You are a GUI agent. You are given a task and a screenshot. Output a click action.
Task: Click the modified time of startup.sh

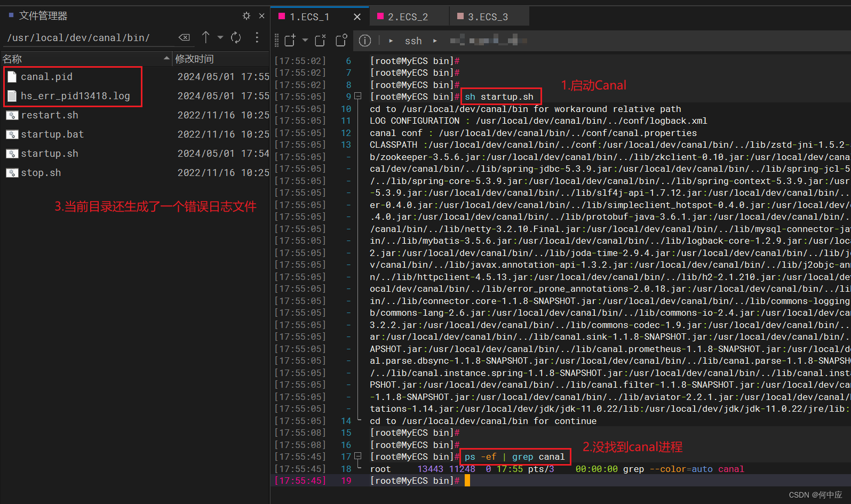pyautogui.click(x=223, y=154)
